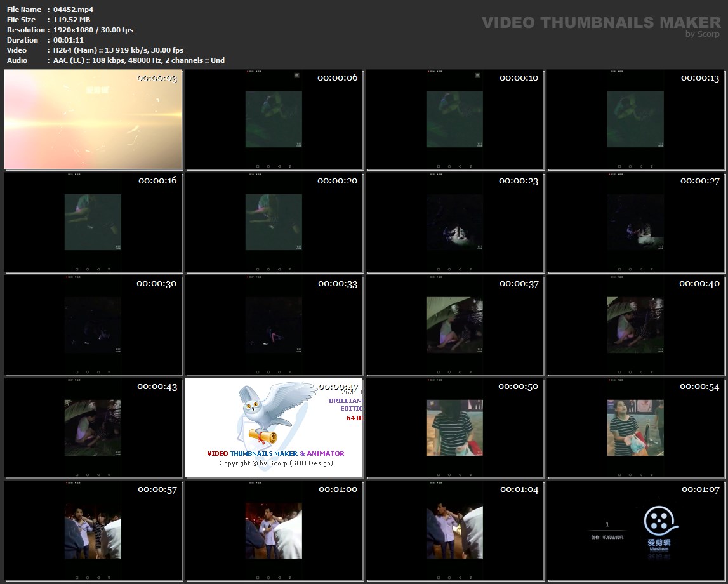This screenshot has width=728, height=584.
Task: Select the frame stamped 00:01:00
Action: click(x=274, y=531)
